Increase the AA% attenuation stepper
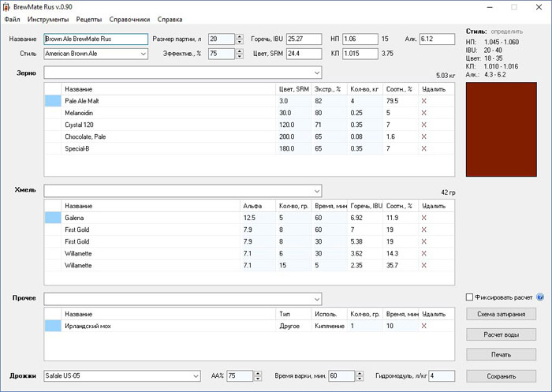This screenshot has width=552, height=392. pyautogui.click(x=258, y=374)
